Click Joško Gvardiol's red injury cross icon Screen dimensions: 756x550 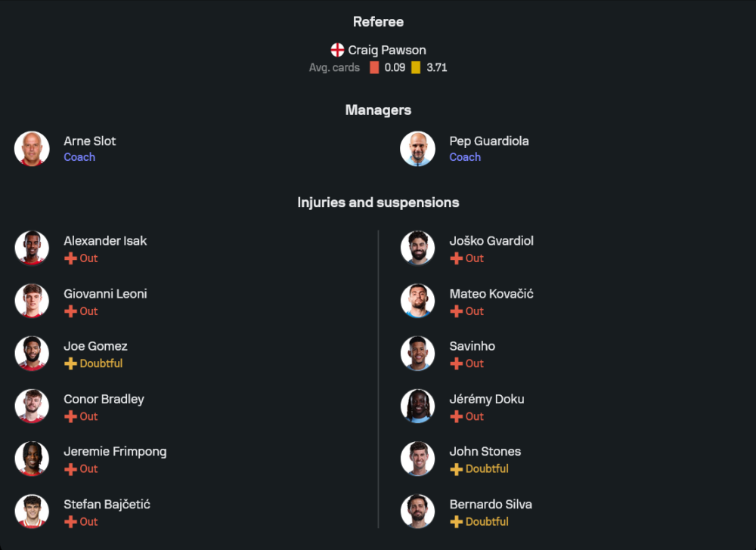click(456, 258)
